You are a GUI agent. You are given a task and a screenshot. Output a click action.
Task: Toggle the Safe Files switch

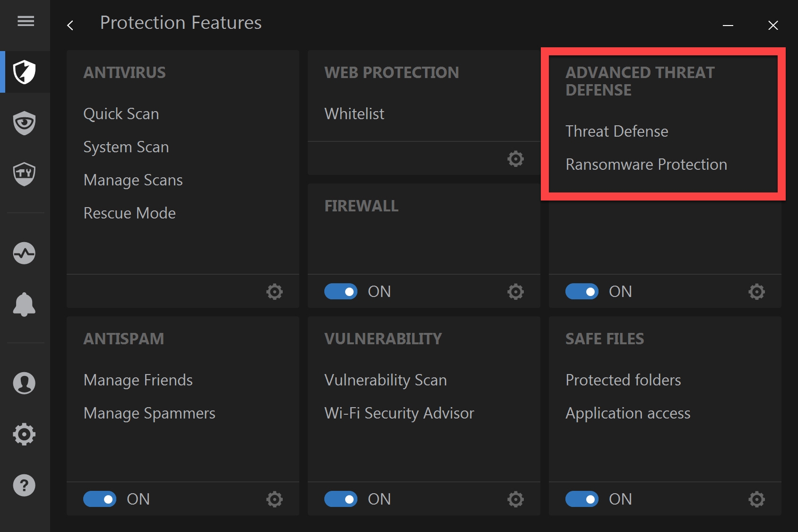pyautogui.click(x=582, y=499)
